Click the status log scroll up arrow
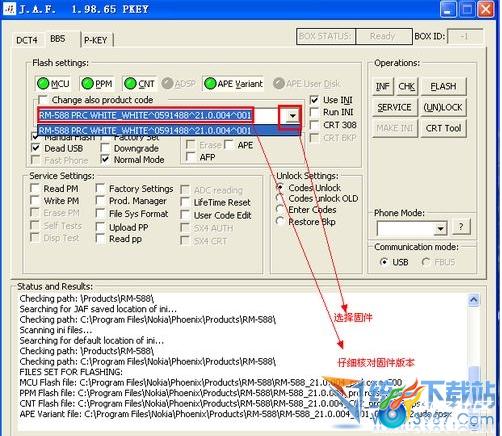Screen dimensions: 502x436 (x=474, y=300)
